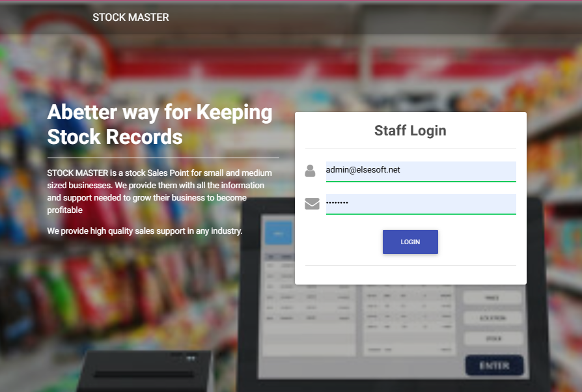Click the user silhouette icon beside email field
The width and height of the screenshot is (582, 392).
pos(311,171)
